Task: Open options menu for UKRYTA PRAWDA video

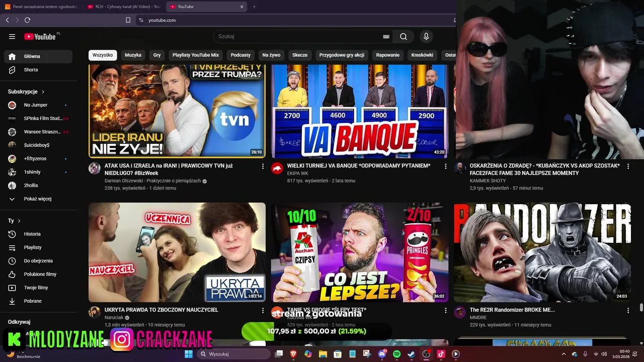Action: click(263, 310)
